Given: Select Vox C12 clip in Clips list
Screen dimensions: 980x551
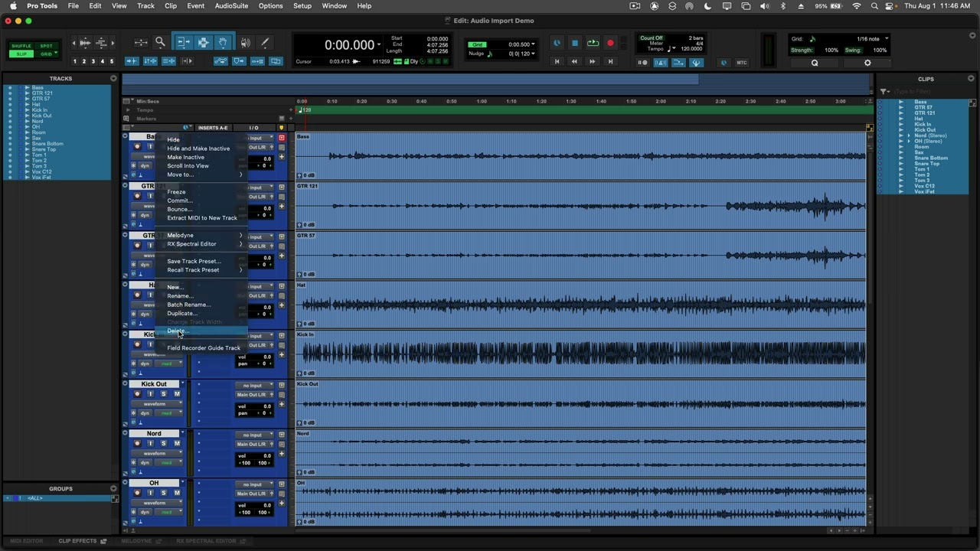Looking at the screenshot, I should 925,186.
